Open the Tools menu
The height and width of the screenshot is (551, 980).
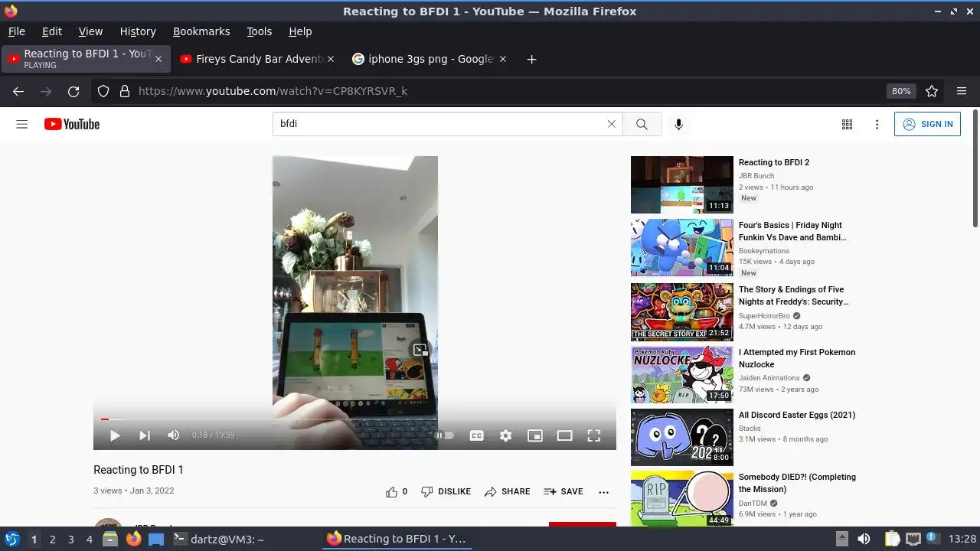click(259, 31)
